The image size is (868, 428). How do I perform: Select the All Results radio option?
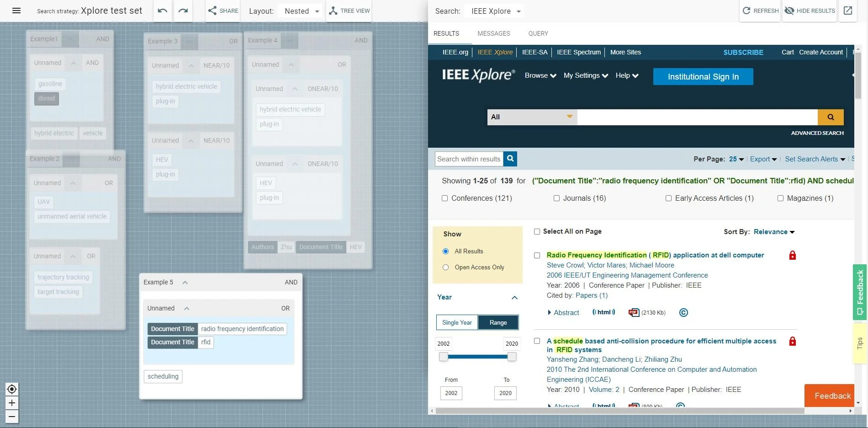[x=446, y=251]
